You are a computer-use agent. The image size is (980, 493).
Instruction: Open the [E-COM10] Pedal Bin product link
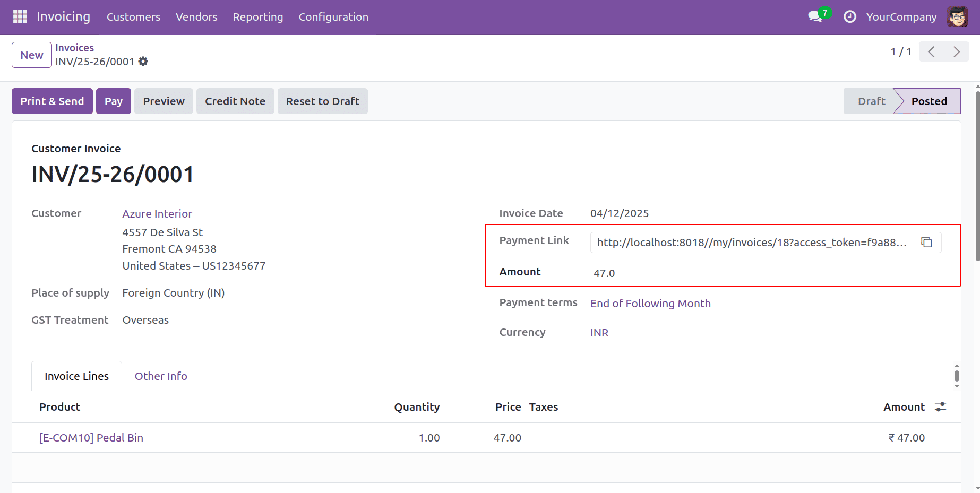pyautogui.click(x=91, y=438)
